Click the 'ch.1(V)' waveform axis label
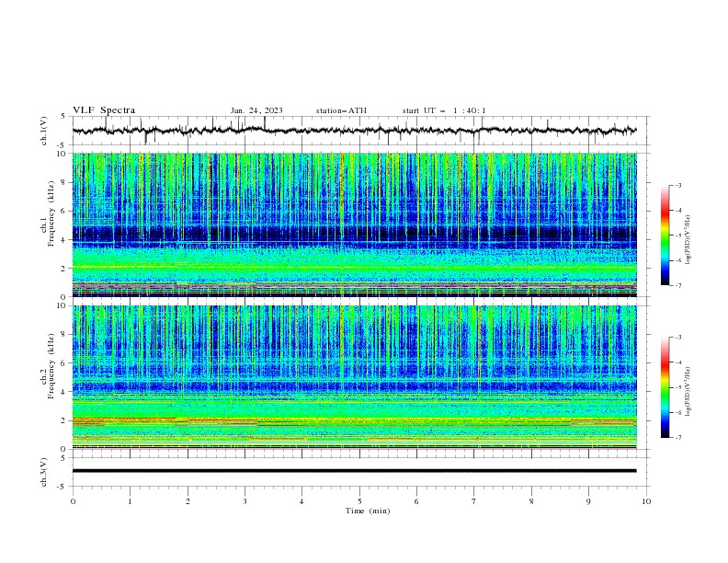The image size is (728, 563). click(x=44, y=131)
